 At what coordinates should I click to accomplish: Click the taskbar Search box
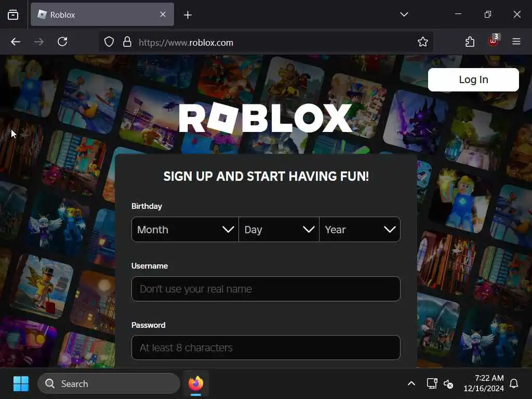(x=109, y=384)
